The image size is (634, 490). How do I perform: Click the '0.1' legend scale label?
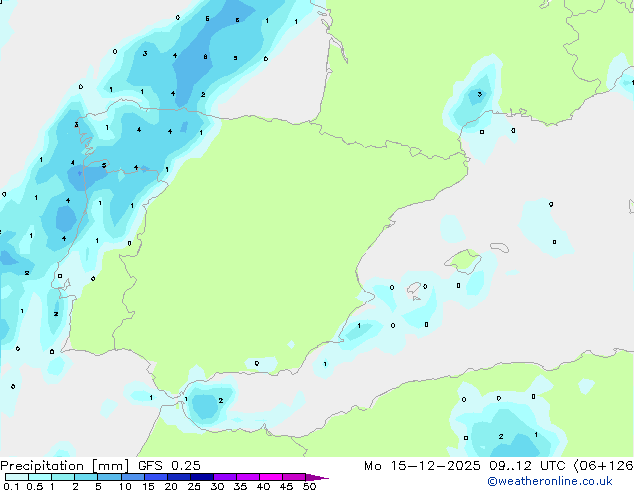(11, 486)
